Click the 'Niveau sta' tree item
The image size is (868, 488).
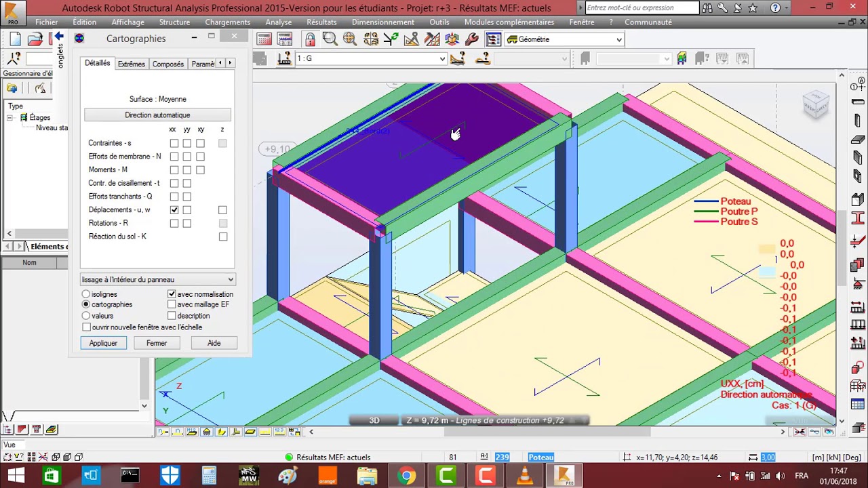(52, 127)
